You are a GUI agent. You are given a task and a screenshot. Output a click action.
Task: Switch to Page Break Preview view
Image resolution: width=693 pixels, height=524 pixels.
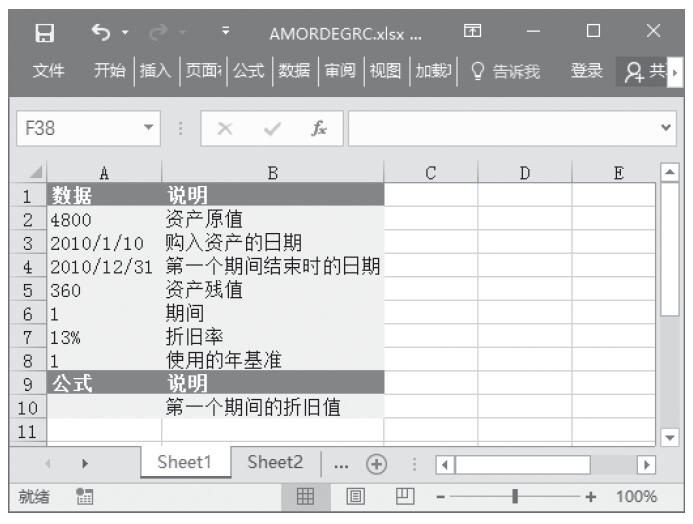click(405, 496)
